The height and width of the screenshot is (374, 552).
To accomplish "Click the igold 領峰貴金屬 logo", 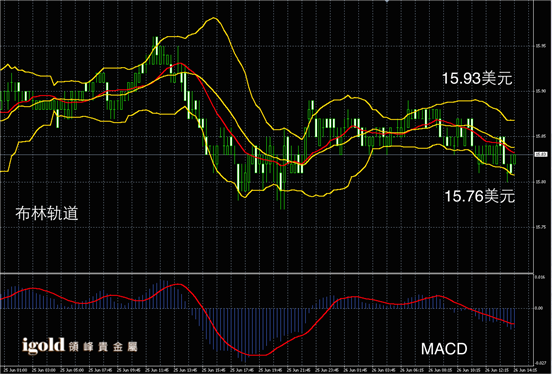I will [80, 346].
